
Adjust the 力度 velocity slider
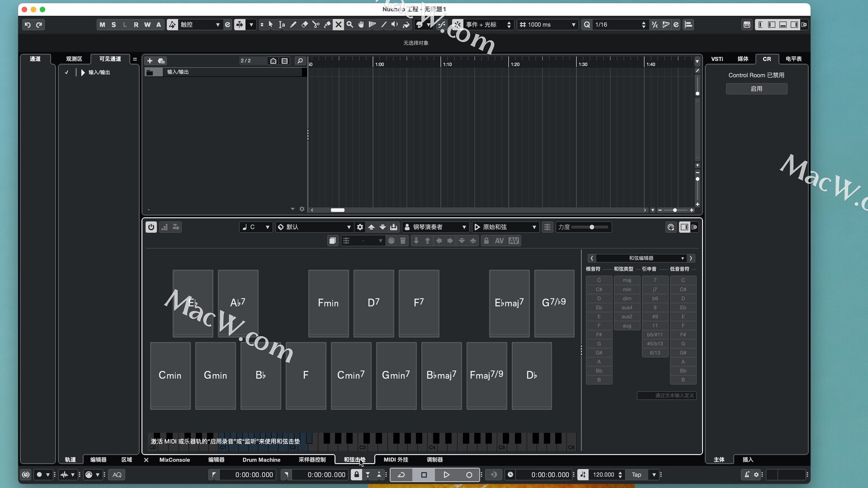[591, 227]
